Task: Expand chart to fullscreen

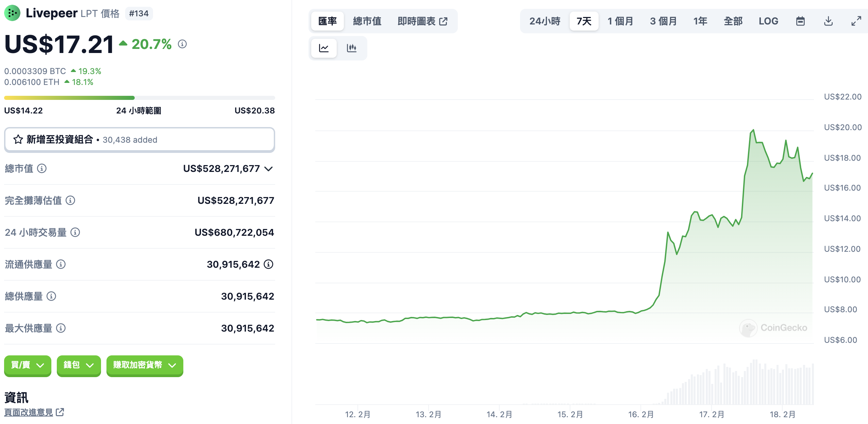Action: tap(856, 21)
